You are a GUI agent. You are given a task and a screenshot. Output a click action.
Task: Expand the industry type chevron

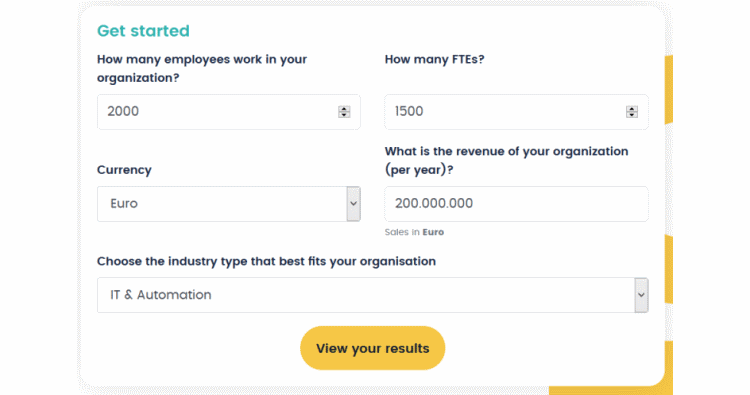tap(641, 295)
